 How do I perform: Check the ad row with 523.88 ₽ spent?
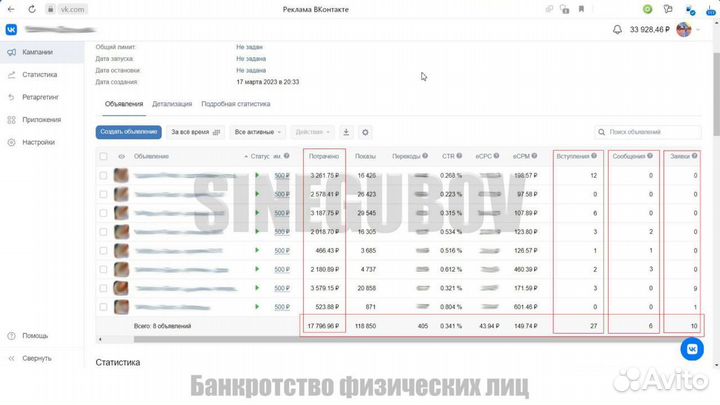click(103, 307)
